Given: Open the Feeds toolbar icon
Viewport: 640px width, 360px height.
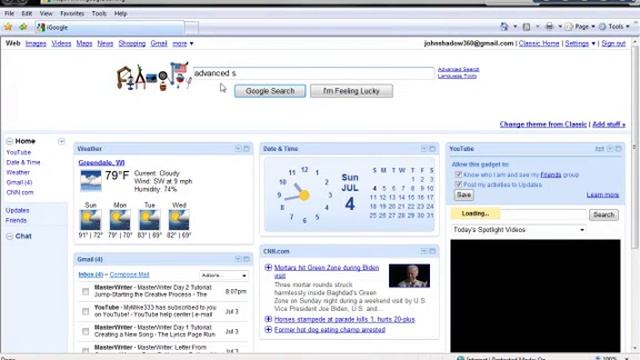Looking at the screenshot, I should pyautogui.click(x=527, y=27).
